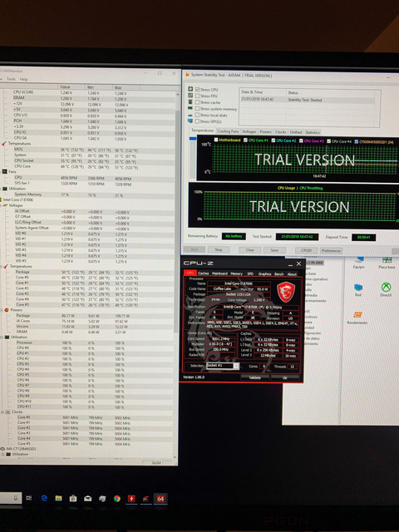Collapse the M4-CT128M4SSD2 drive node
Image resolution: width=399 pixels, height=532 pixels.
click(2, 449)
